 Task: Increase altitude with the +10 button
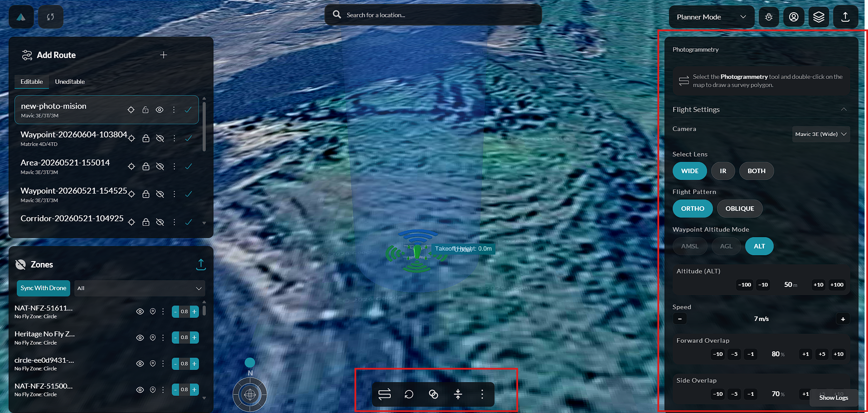coord(818,285)
